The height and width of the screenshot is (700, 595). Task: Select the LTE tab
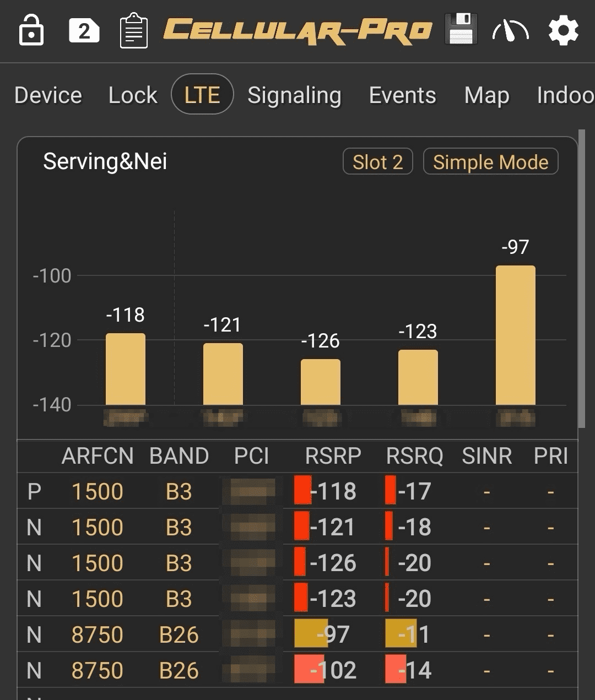[202, 94]
